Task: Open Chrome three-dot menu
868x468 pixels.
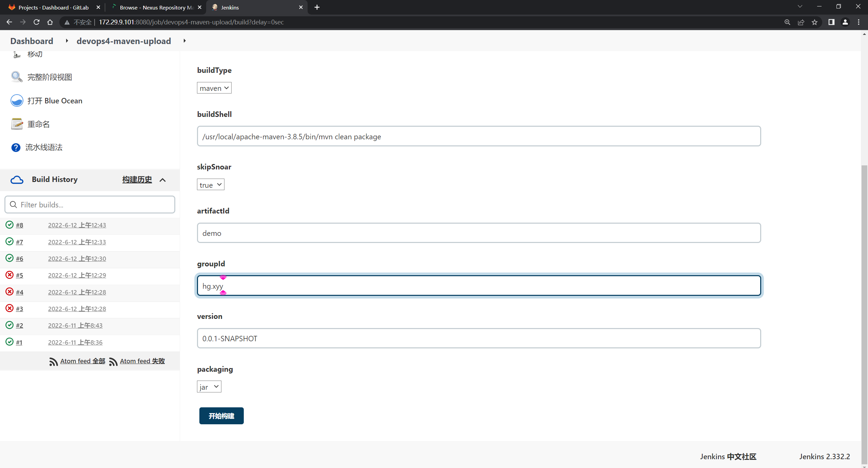Action: click(x=859, y=22)
